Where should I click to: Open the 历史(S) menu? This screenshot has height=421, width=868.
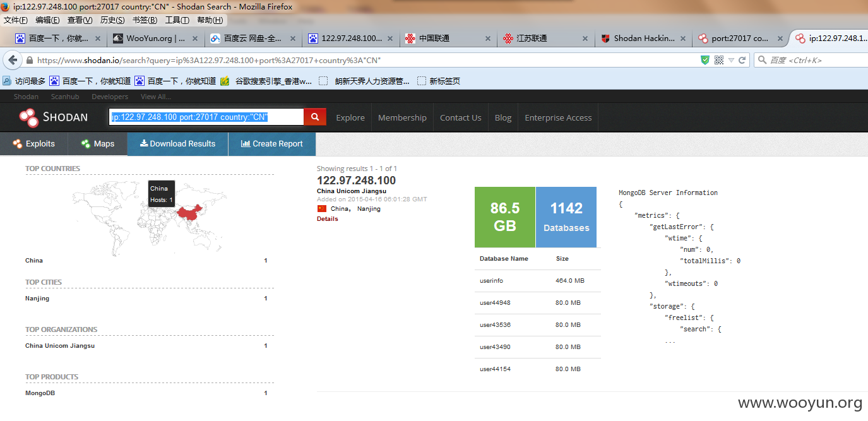point(113,20)
